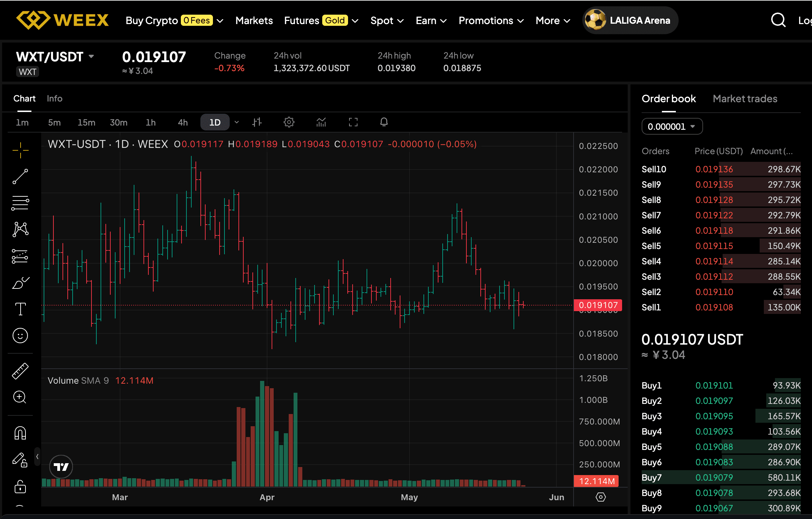Image resolution: width=812 pixels, height=519 pixels.
Task: Switch to the Order book tab
Action: pyautogui.click(x=669, y=99)
